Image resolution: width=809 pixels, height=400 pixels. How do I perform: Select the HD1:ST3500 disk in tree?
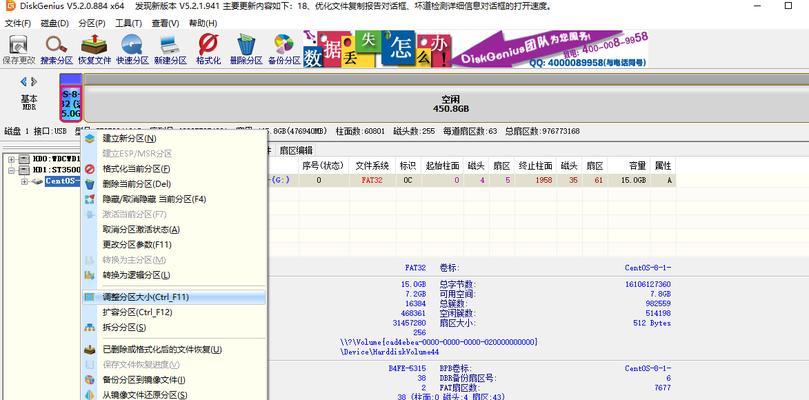click(x=57, y=169)
